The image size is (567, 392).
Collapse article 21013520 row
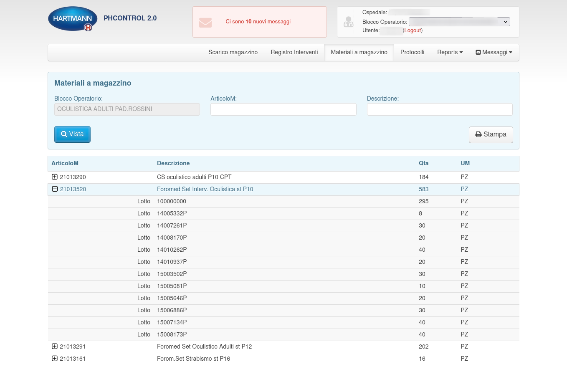click(x=55, y=189)
